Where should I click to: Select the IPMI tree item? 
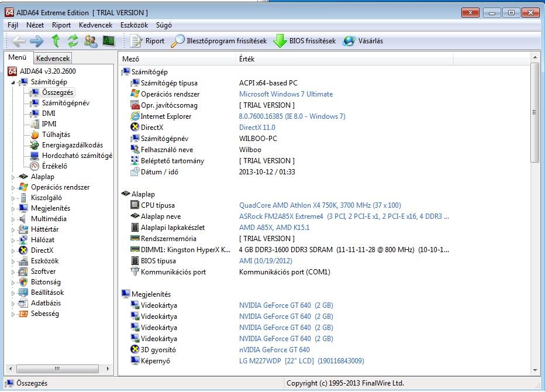click(49, 124)
